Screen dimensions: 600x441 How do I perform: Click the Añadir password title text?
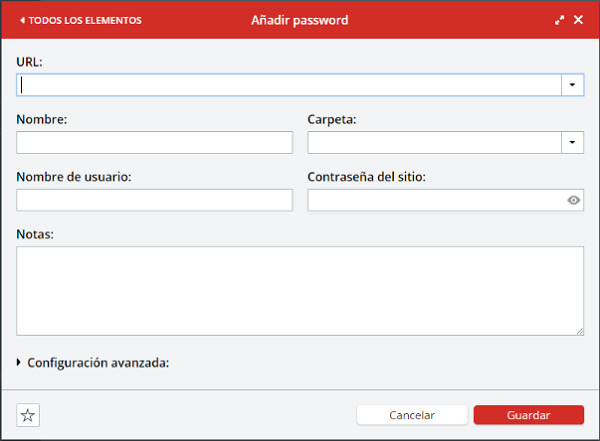(x=299, y=20)
